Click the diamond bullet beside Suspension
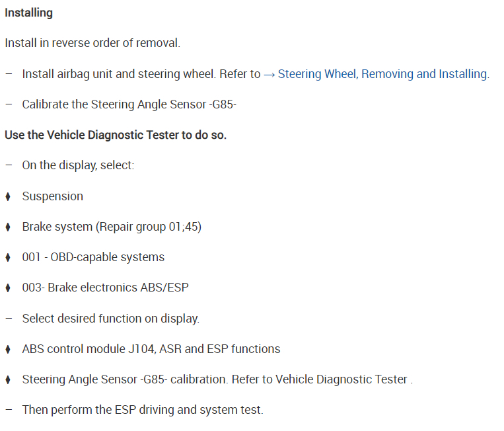This screenshot has width=504, height=431. tap(8, 197)
